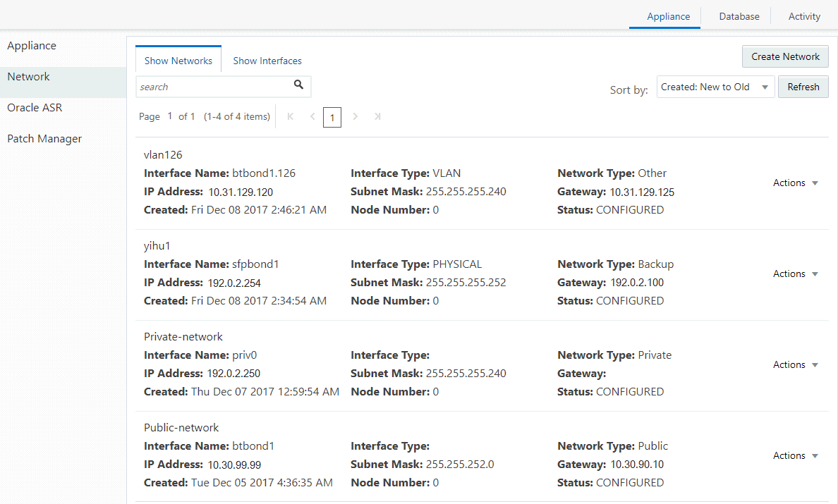
Task: Select Oracle ASR in the sidebar
Action: [x=35, y=108]
